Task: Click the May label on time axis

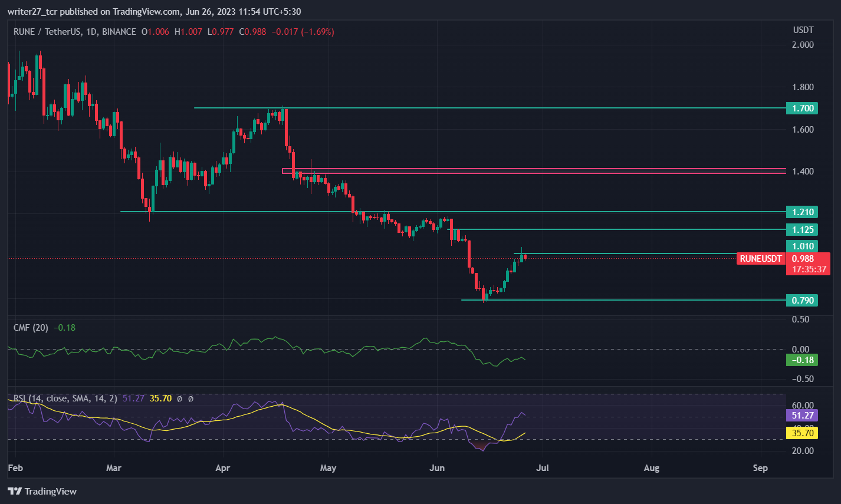Action: (328, 468)
